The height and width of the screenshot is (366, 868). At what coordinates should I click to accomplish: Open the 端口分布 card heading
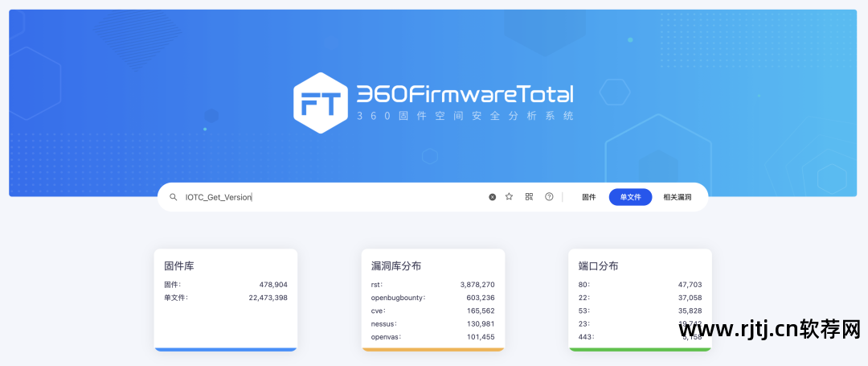pyautogui.click(x=599, y=266)
